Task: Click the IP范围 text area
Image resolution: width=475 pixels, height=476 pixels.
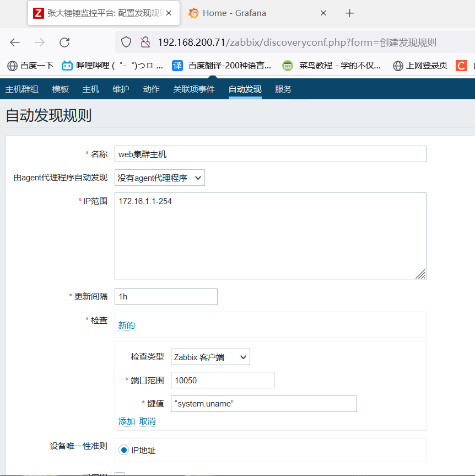Action: 270,236
